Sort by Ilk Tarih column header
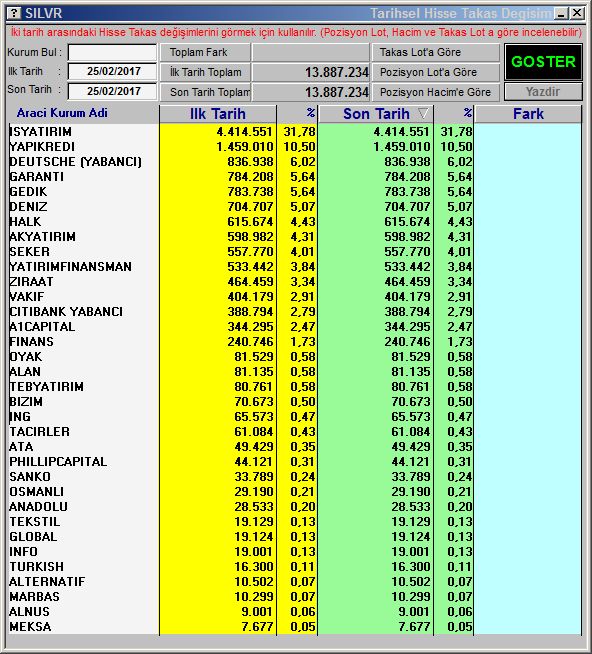 [218, 114]
